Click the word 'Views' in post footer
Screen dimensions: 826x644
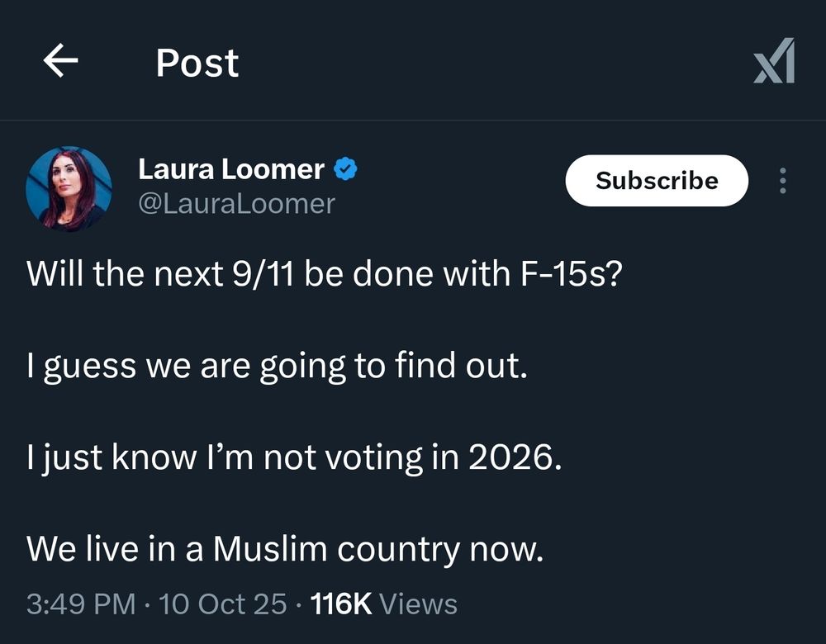click(x=418, y=604)
